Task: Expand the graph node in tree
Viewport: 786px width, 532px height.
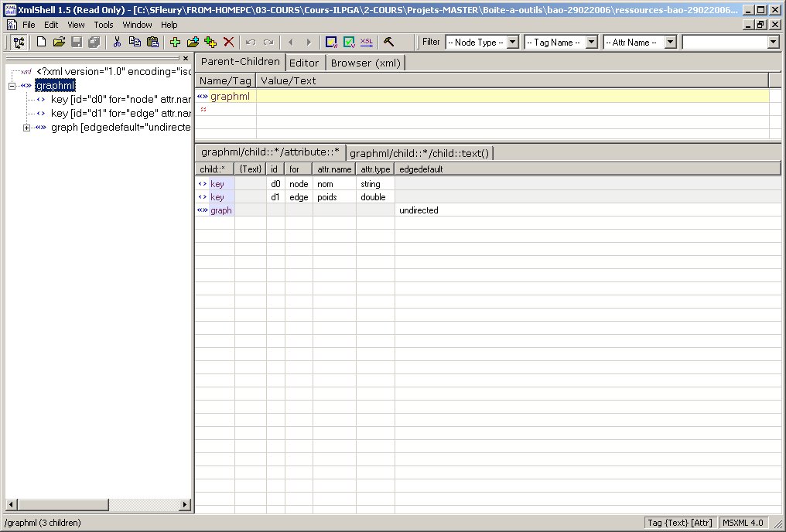Action: pos(26,128)
